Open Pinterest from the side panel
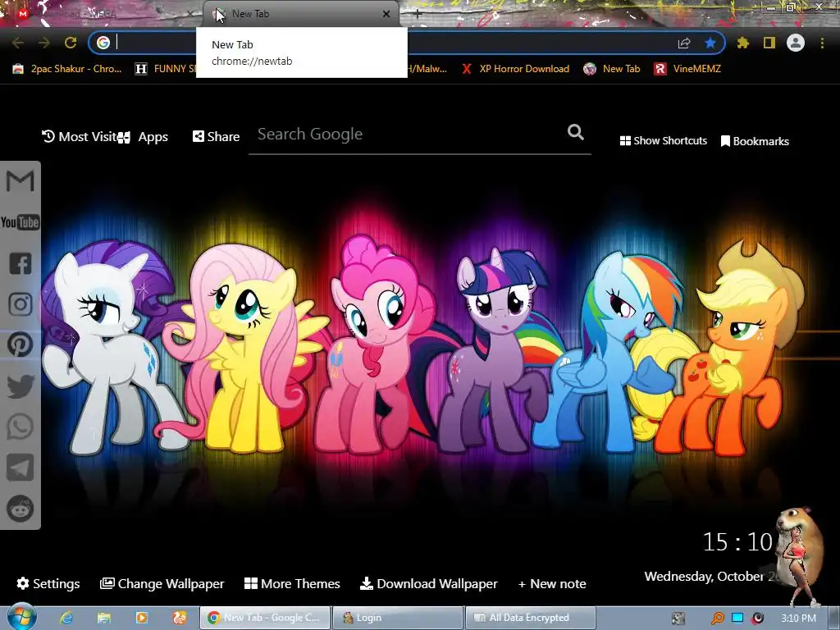840x630 pixels. tap(21, 345)
